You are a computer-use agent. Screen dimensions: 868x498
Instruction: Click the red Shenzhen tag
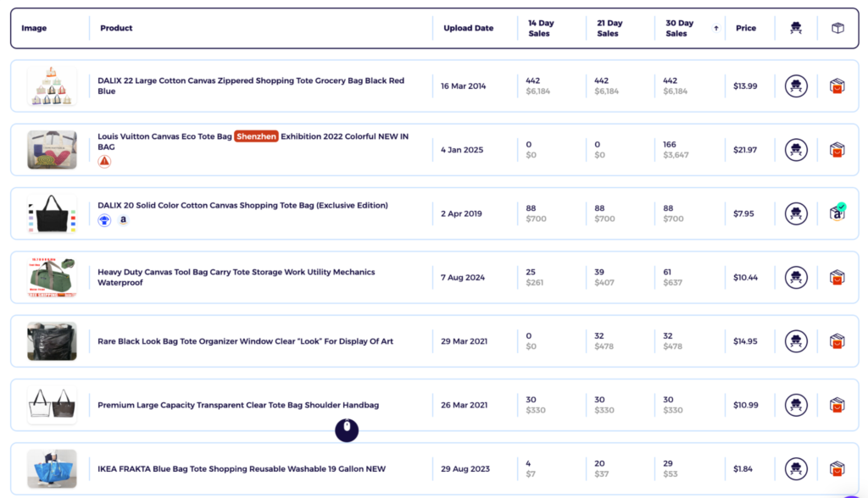(x=256, y=136)
